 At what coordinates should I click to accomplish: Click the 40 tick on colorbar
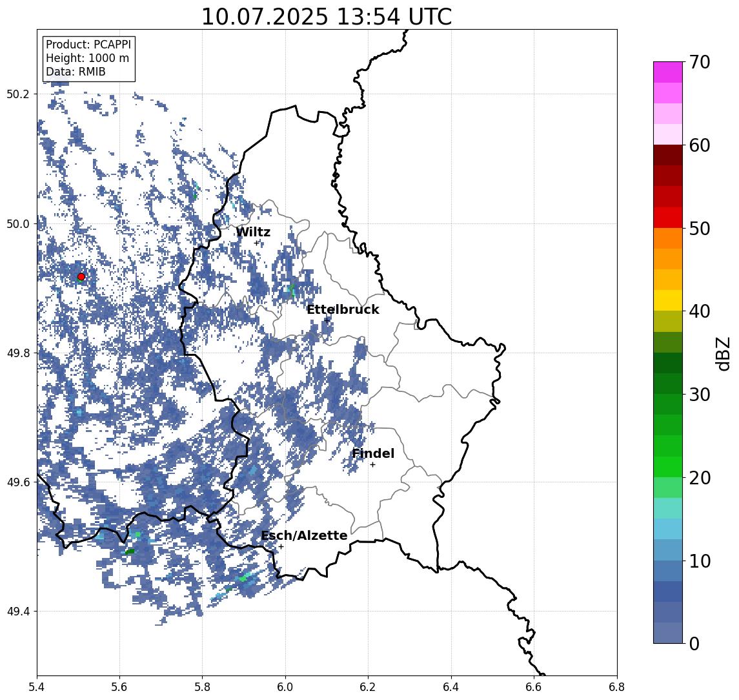click(699, 311)
